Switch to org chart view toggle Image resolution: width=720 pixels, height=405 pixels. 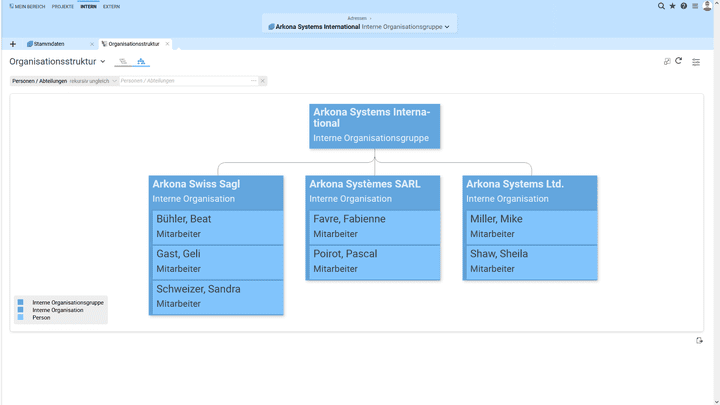[141, 62]
